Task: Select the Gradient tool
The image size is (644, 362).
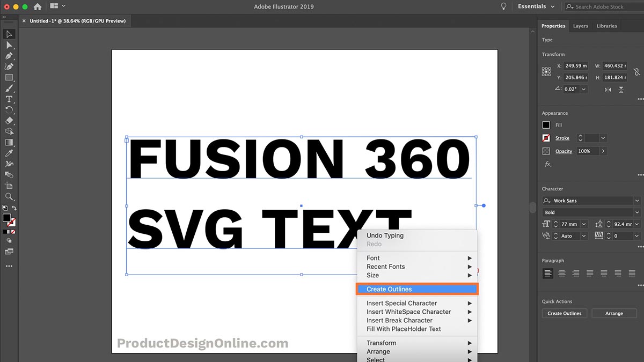Action: click(x=9, y=143)
